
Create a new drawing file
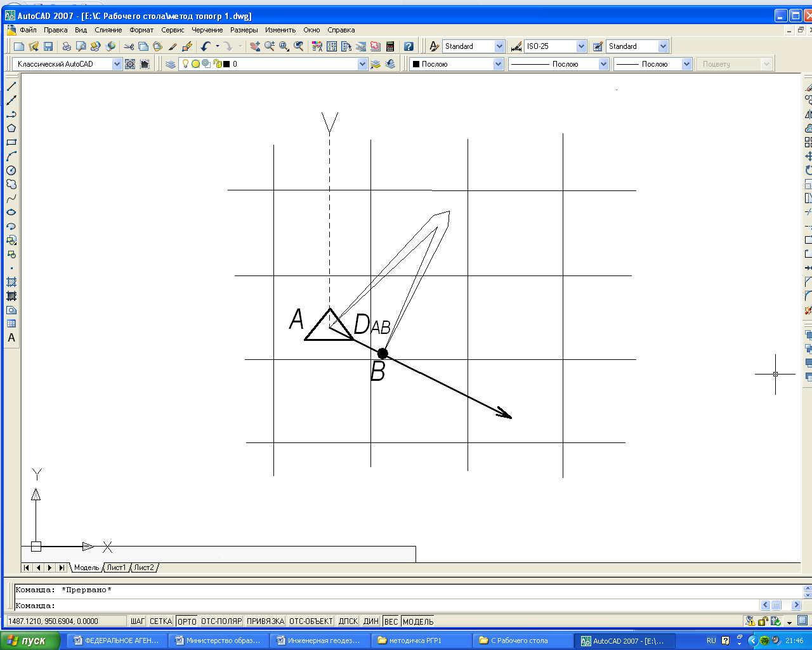coord(19,46)
